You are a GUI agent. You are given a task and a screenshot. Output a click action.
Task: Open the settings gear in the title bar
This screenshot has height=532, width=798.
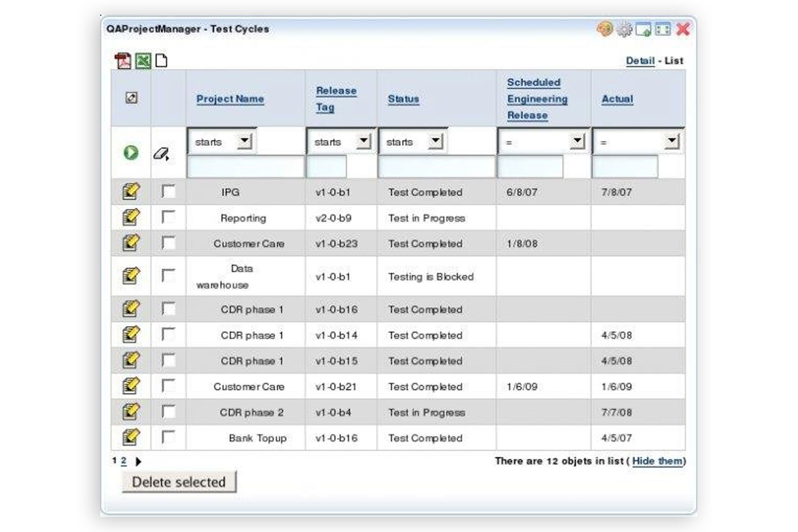(624, 29)
